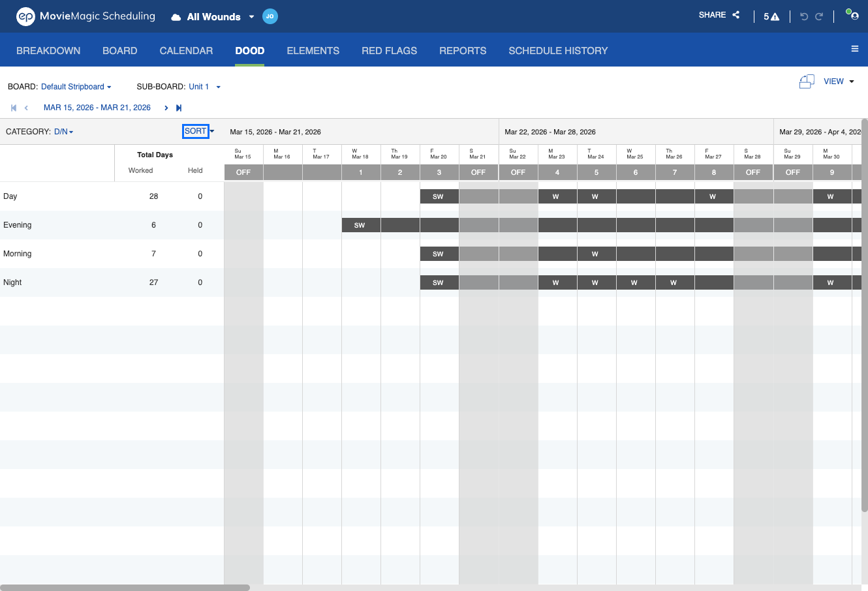This screenshot has width=868, height=591.
Task: Jump to first week with skip-back icon
Action: pos(14,108)
